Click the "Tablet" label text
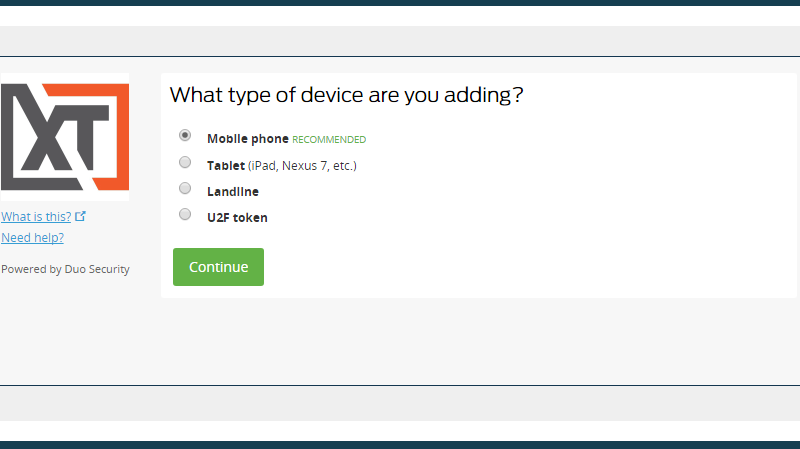Image resolution: width=800 pixels, height=449 pixels. pos(226,165)
